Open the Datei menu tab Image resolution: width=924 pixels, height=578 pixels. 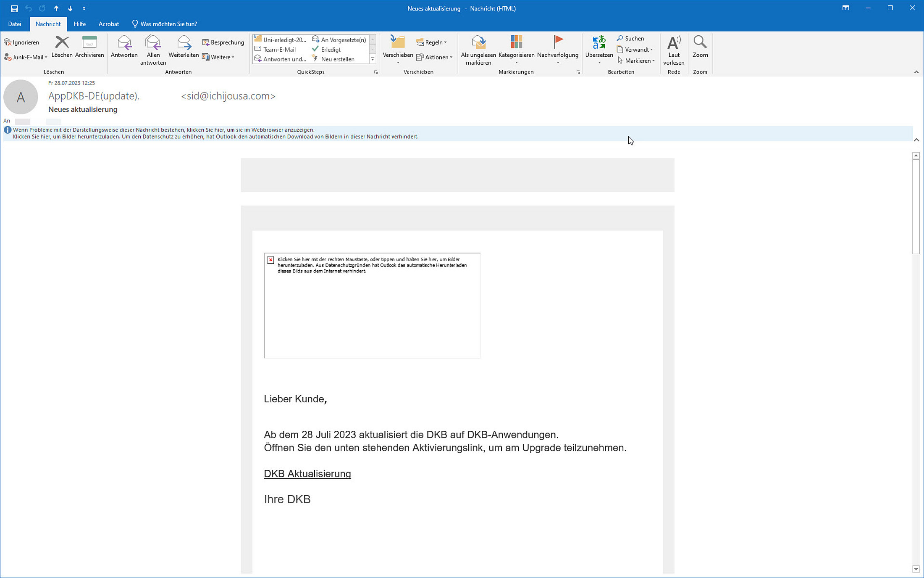pyautogui.click(x=15, y=24)
